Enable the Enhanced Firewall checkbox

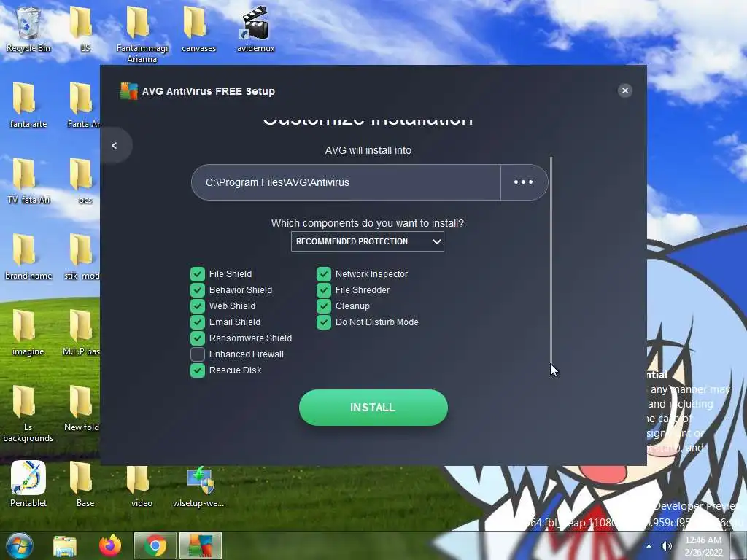click(x=198, y=354)
